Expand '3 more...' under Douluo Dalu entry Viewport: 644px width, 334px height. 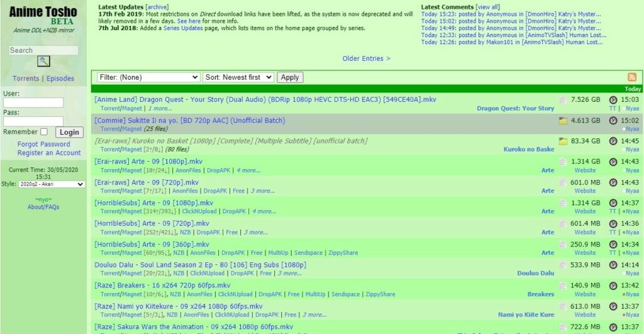point(289,273)
